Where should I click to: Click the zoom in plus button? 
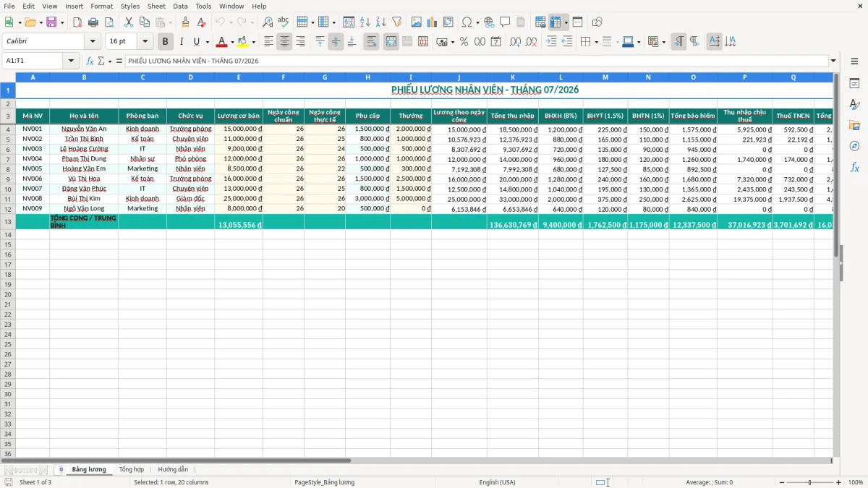click(839, 482)
